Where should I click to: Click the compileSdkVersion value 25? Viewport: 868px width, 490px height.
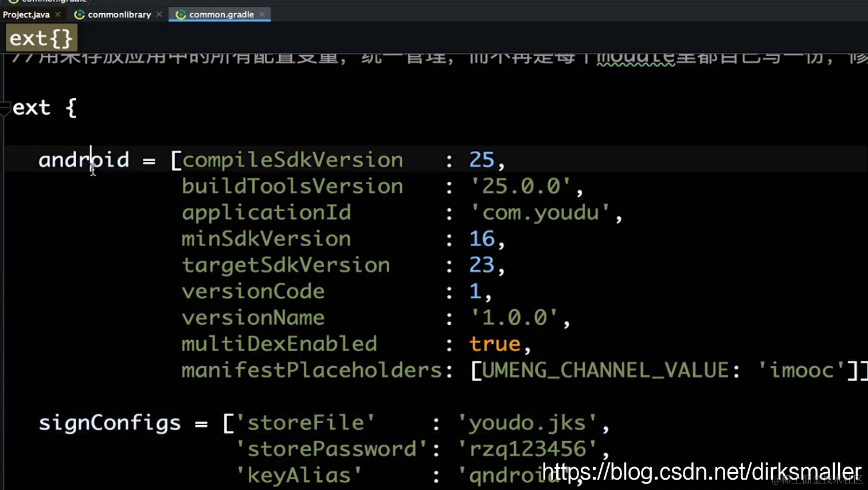coord(482,160)
